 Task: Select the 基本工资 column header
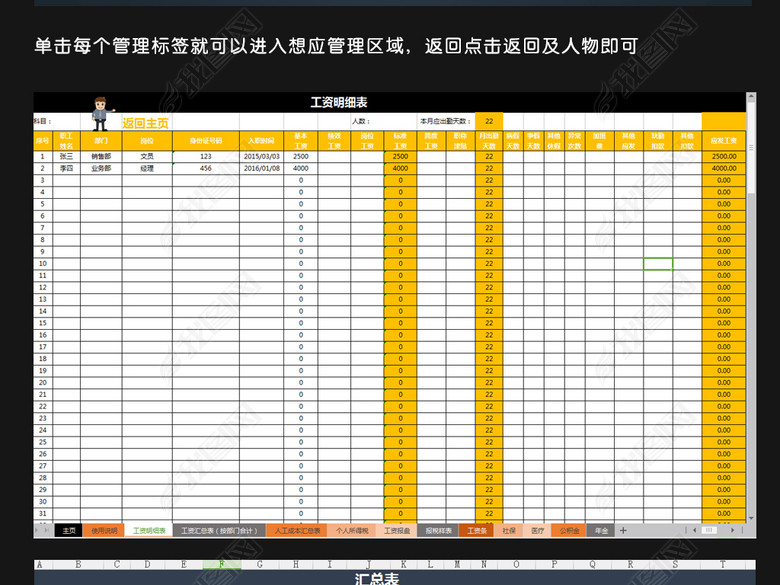pyautogui.click(x=301, y=141)
